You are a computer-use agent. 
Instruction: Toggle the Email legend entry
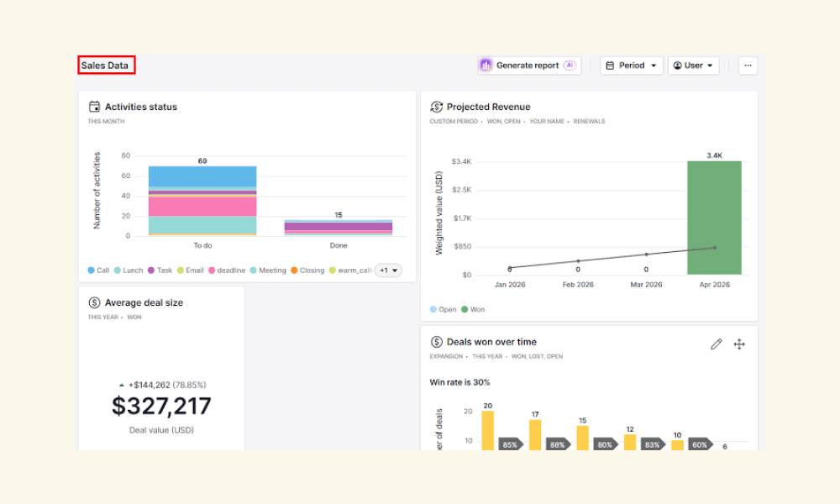click(x=190, y=270)
